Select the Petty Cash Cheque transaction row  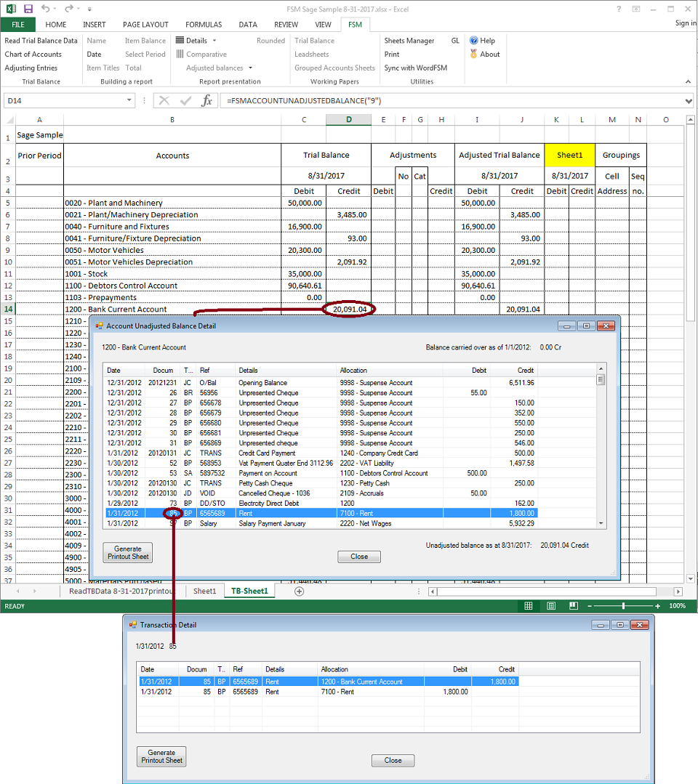[321, 483]
